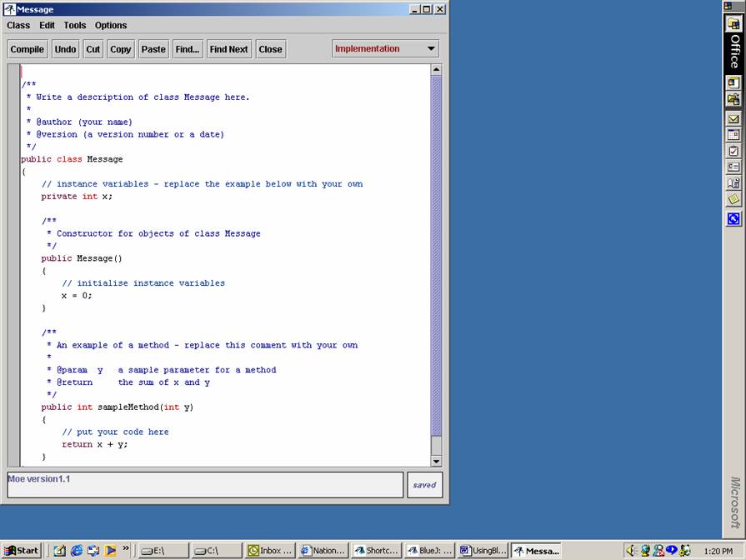The height and width of the screenshot is (560, 746).
Task: Click New Contact card icon
Action: tap(733, 167)
